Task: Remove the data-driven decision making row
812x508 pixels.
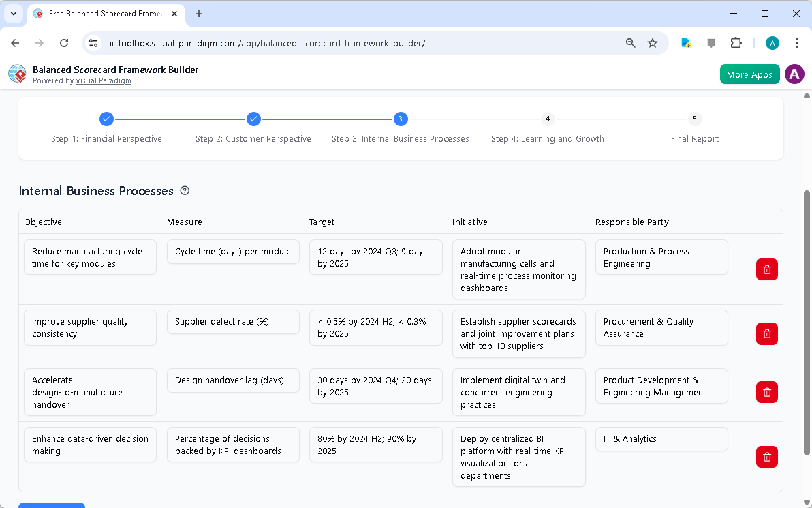Action: pyautogui.click(x=766, y=457)
